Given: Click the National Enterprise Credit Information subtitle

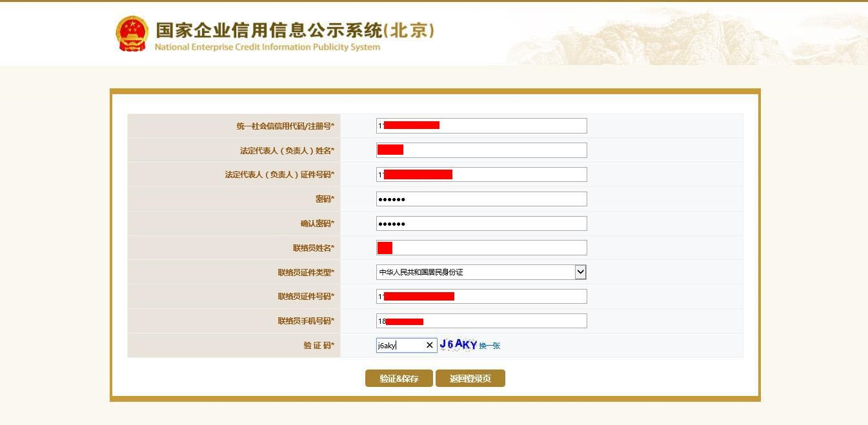Looking at the screenshot, I should pos(267,47).
